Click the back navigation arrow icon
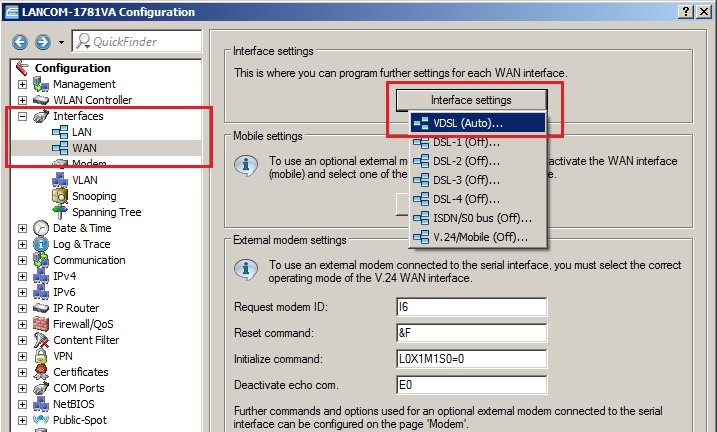The image size is (717, 432). 20,42
